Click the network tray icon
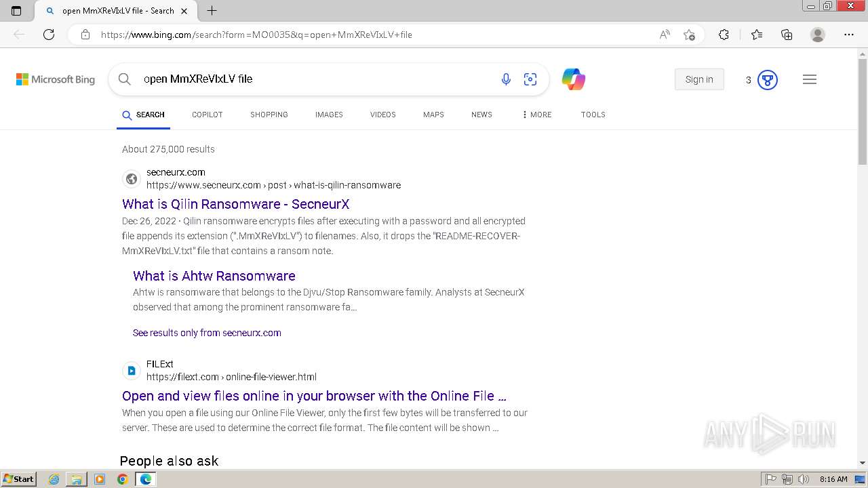 pyautogui.click(x=787, y=479)
